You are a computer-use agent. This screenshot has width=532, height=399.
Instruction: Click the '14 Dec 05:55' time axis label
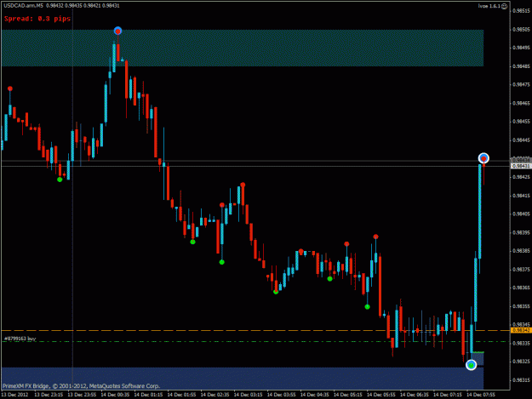(381, 395)
